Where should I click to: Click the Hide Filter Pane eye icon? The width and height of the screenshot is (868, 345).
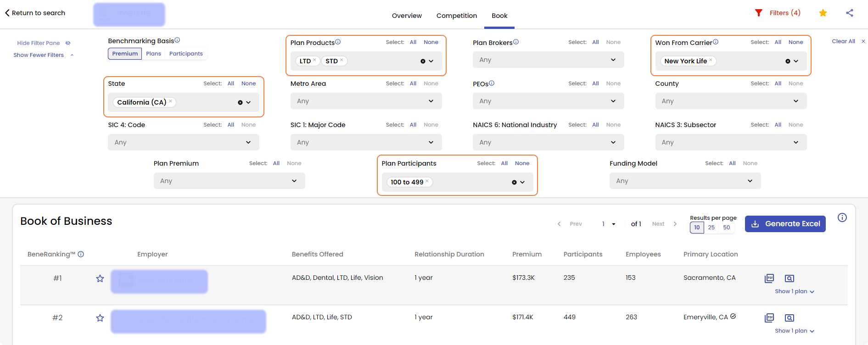point(68,43)
